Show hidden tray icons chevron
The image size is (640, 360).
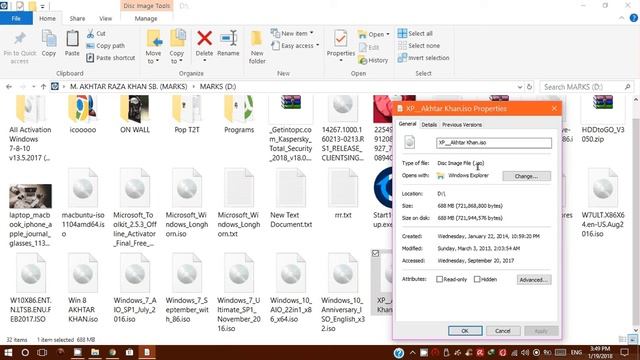(413, 353)
